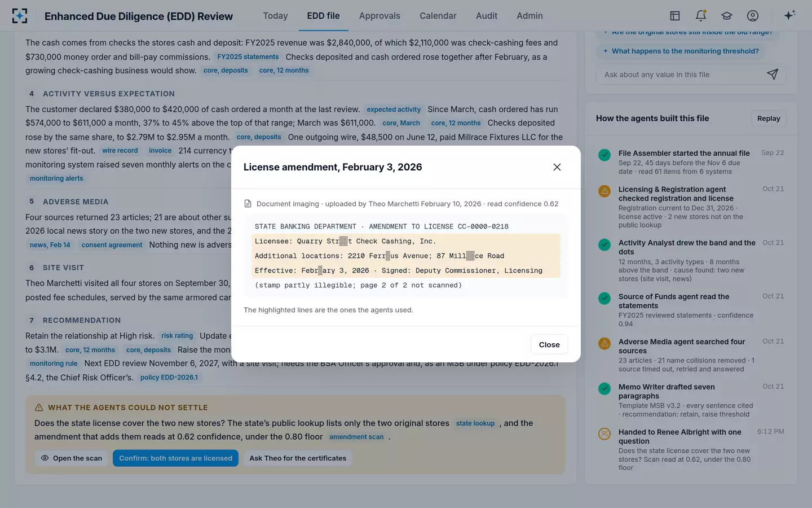Click Licensing & Registration warning status icon
812x508 pixels.
604,191
